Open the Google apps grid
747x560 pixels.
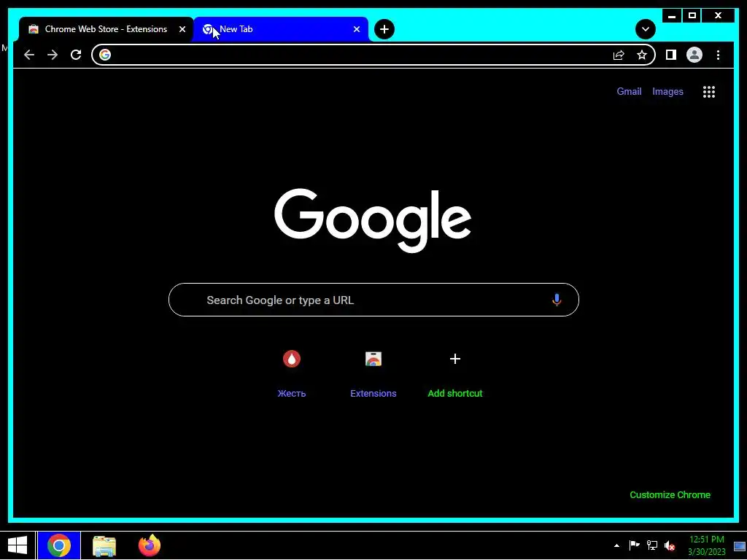[x=709, y=91]
